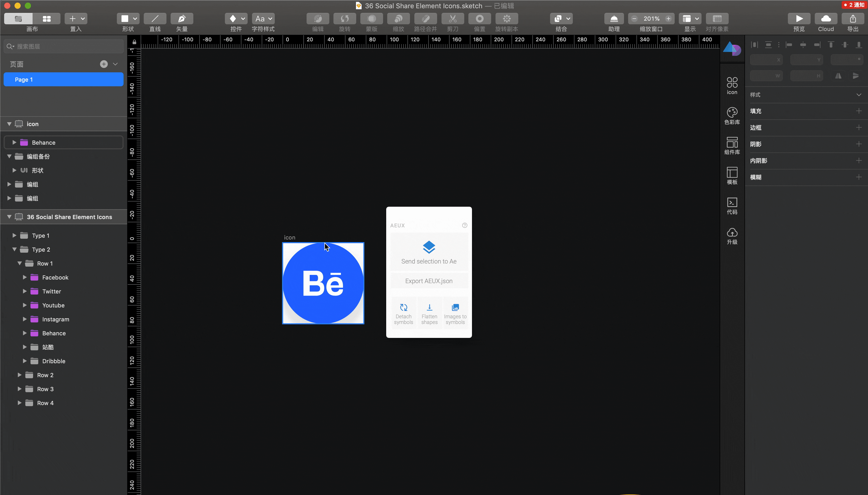Click Export AEUX.json button
Screen dimensions: 868x495
[x=429, y=281]
